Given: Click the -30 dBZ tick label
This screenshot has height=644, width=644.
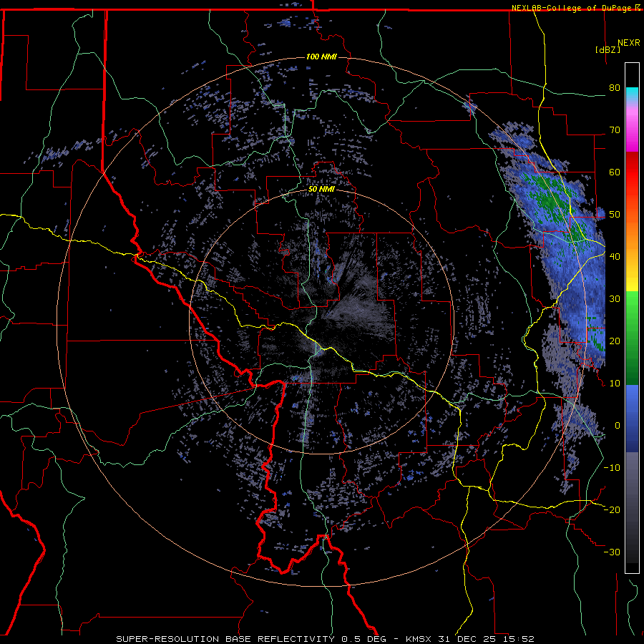Looking at the screenshot, I should coord(612,552).
